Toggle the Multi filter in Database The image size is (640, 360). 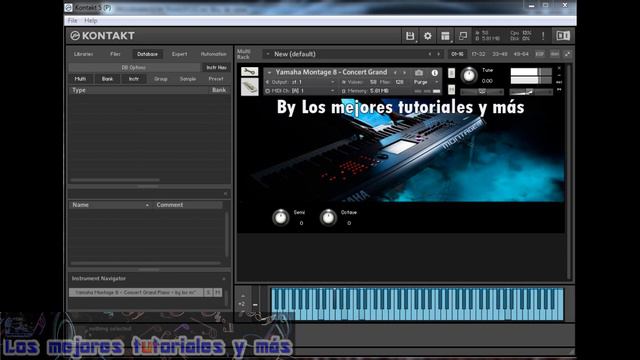coord(80,79)
